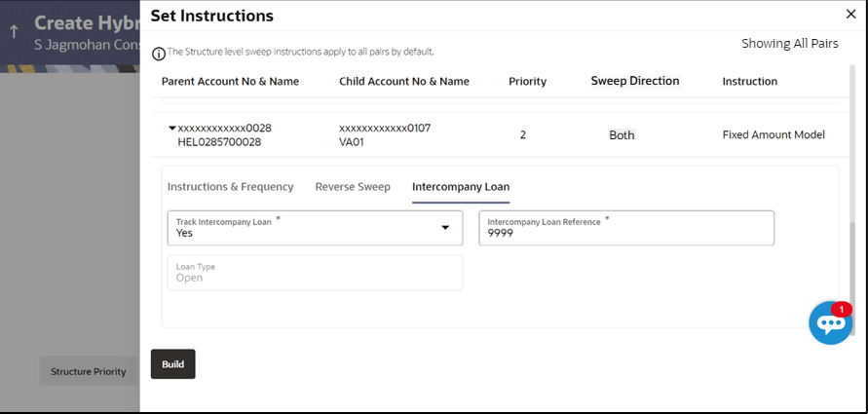The height and width of the screenshot is (414, 868).
Task: Click the Sweep Direction column header
Action: 635,81
